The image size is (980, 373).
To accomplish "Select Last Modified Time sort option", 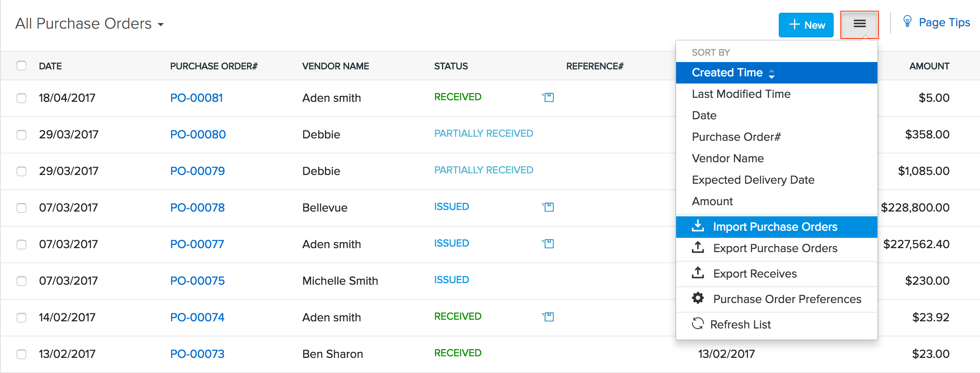I will point(741,94).
